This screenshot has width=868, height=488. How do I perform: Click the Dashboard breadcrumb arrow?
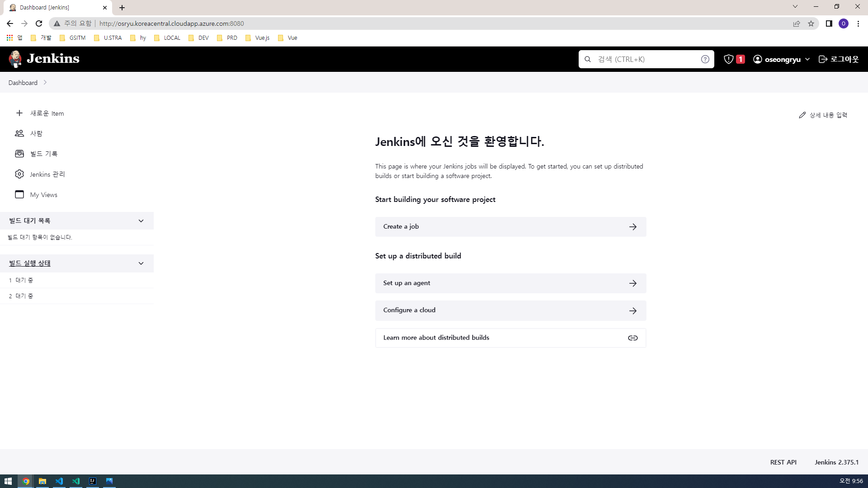(x=45, y=83)
